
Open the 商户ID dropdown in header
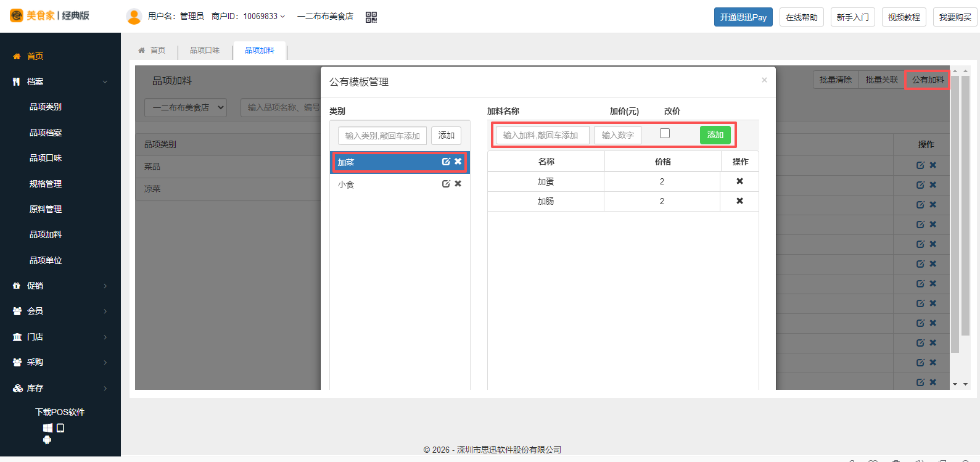[248, 17]
